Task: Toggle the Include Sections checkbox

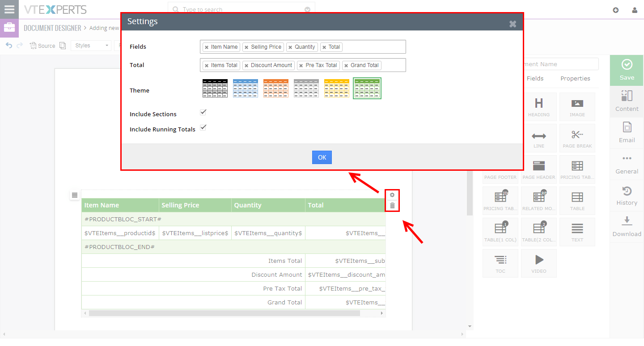Action: coord(203,112)
